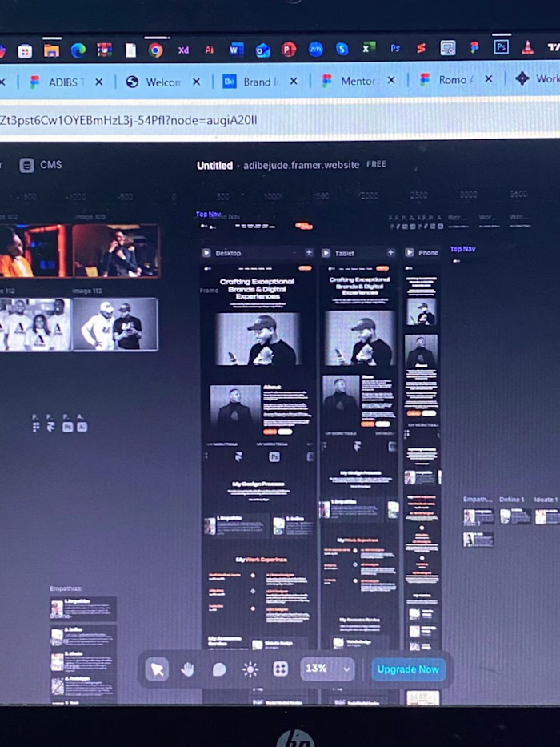Open Zoom from the taskbar
The width and height of the screenshot is (560, 747).
315,49
